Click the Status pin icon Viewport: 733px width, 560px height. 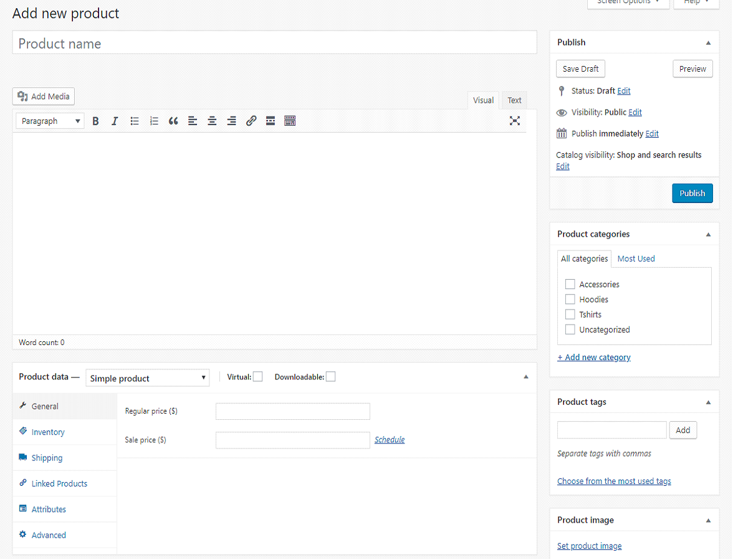(562, 91)
